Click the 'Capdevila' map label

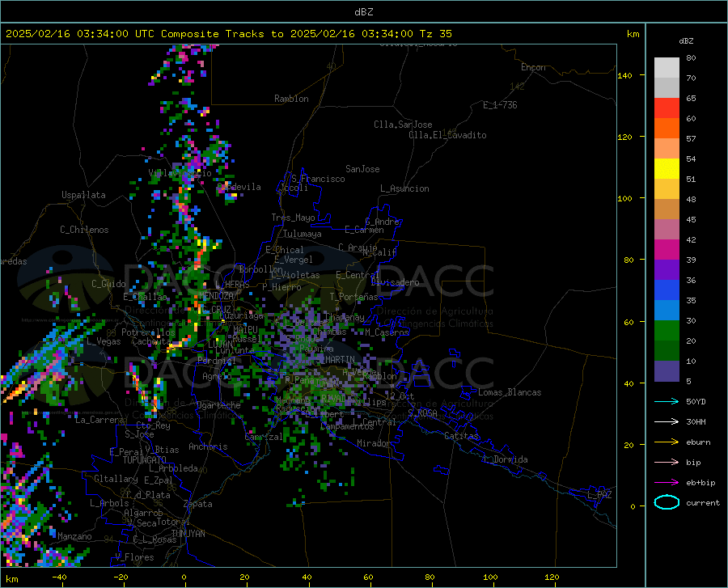point(239,187)
